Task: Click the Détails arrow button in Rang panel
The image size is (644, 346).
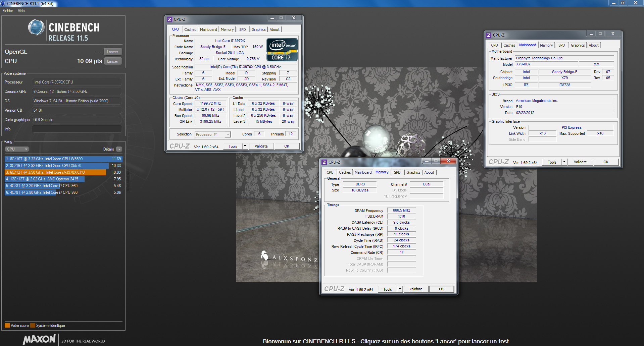Action: 119,149
